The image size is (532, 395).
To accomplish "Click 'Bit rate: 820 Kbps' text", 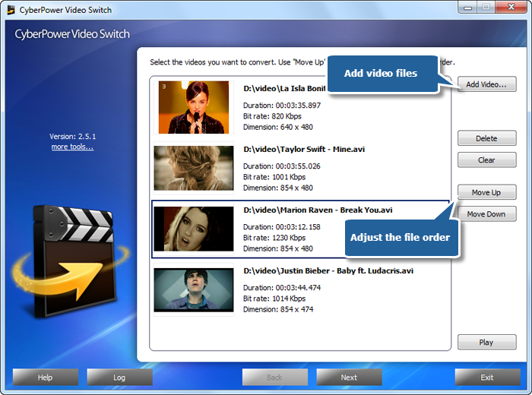I will click(272, 116).
